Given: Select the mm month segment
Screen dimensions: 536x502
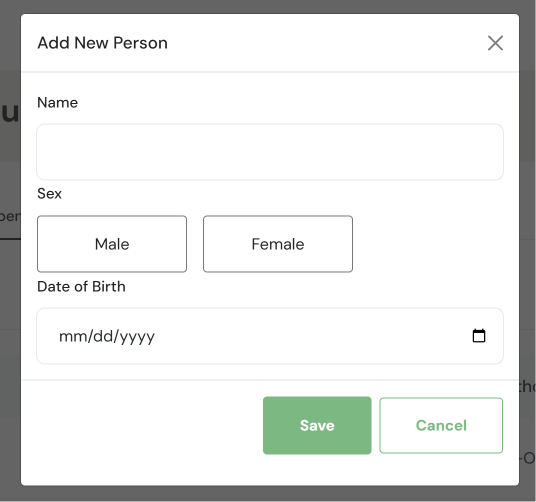Looking at the screenshot, I should tap(71, 337).
